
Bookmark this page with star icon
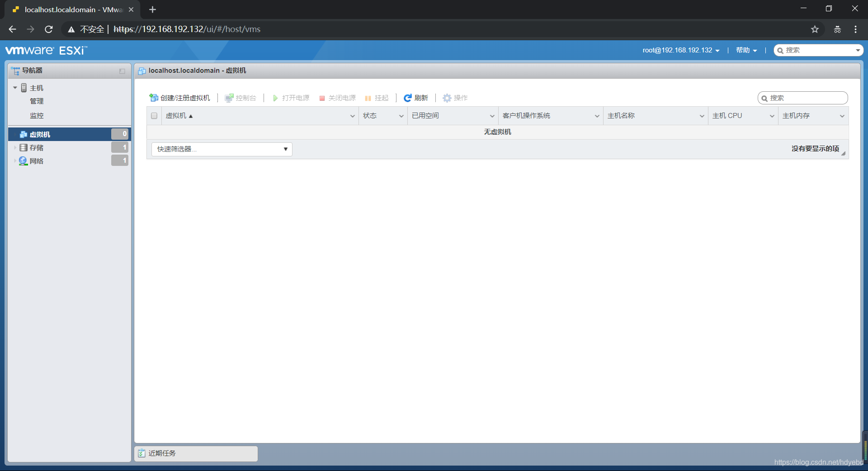tap(815, 29)
